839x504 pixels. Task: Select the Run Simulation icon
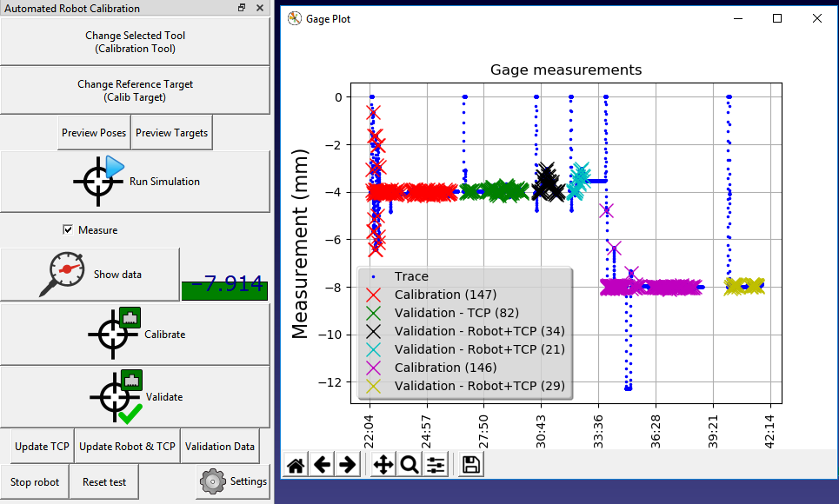coord(98,181)
